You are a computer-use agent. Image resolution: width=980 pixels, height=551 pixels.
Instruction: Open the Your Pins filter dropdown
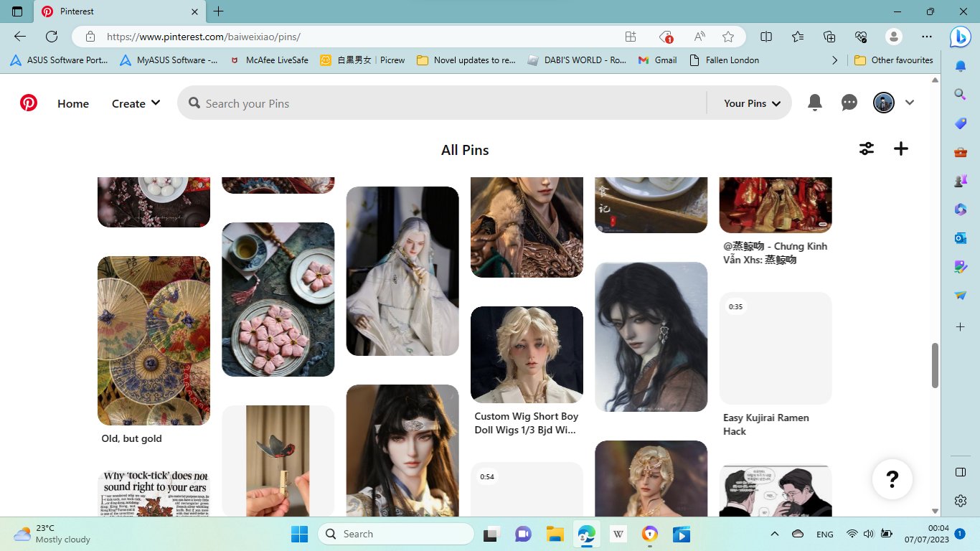[751, 103]
